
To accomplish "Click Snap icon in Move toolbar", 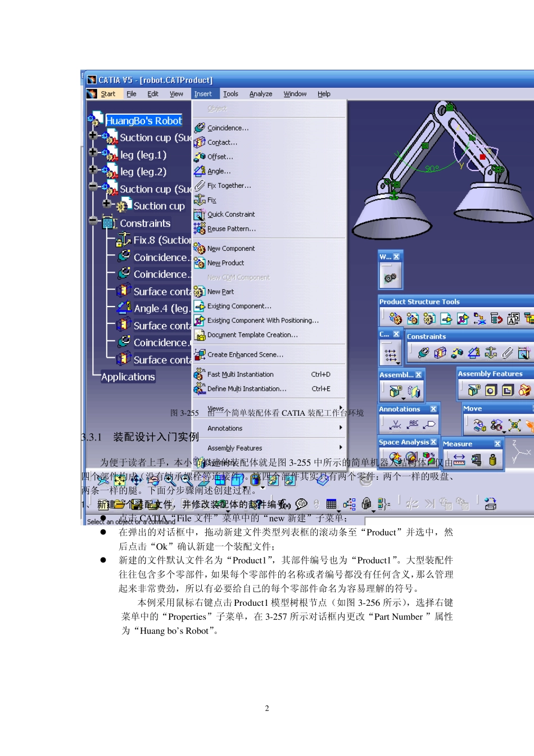I will [x=496, y=425].
